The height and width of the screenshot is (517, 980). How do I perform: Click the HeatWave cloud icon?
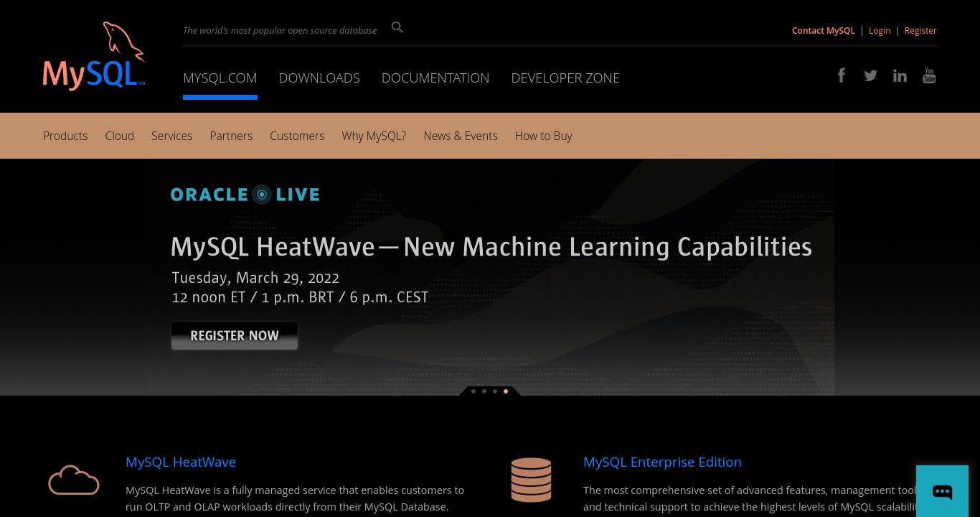click(x=74, y=480)
